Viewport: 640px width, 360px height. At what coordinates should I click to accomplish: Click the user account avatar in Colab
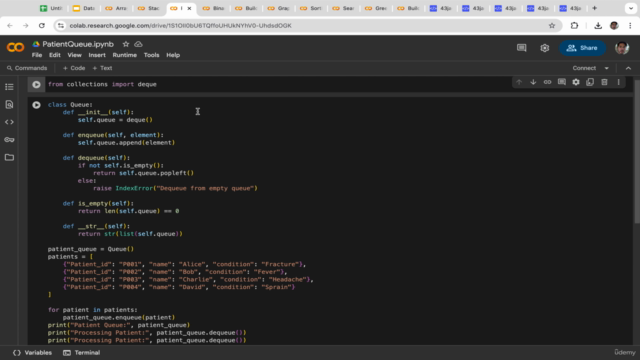[622, 48]
